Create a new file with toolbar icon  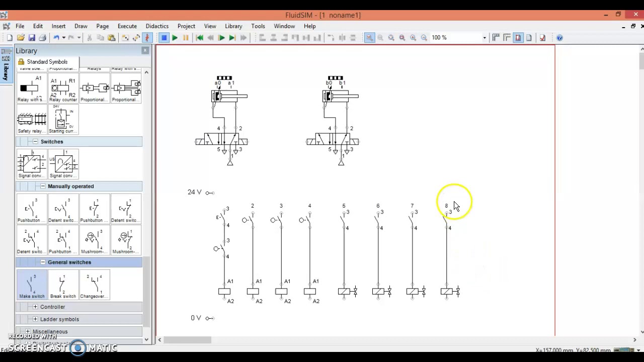coord(10,38)
